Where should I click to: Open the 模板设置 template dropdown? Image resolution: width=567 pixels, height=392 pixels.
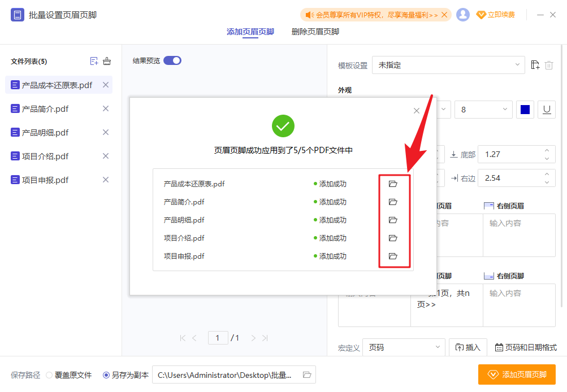(x=448, y=65)
